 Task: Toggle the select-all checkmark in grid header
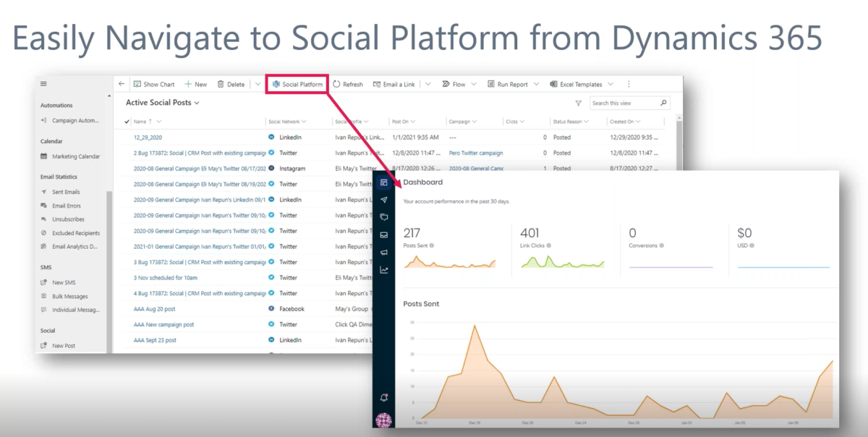coord(127,122)
